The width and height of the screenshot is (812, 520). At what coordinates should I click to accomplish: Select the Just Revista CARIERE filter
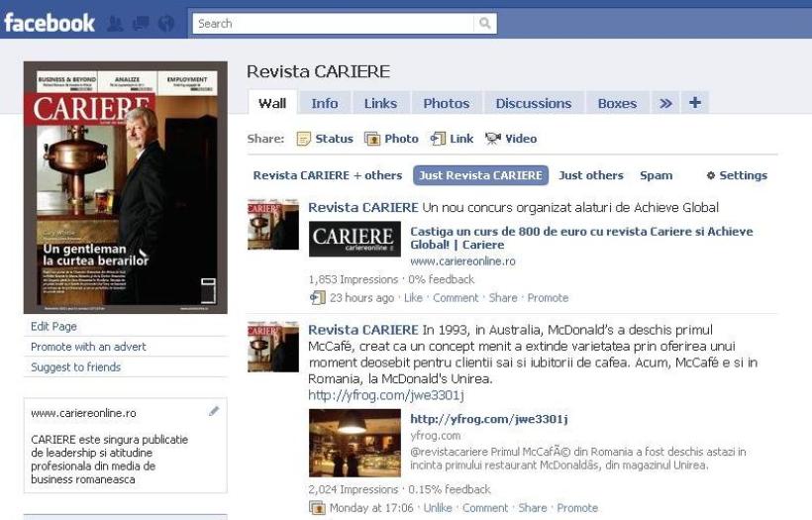point(480,175)
